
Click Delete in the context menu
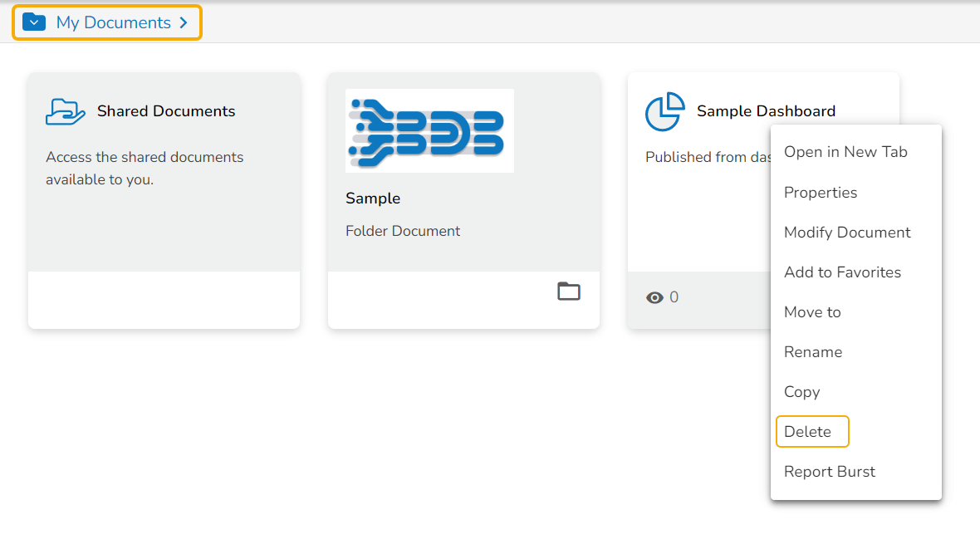pos(807,431)
